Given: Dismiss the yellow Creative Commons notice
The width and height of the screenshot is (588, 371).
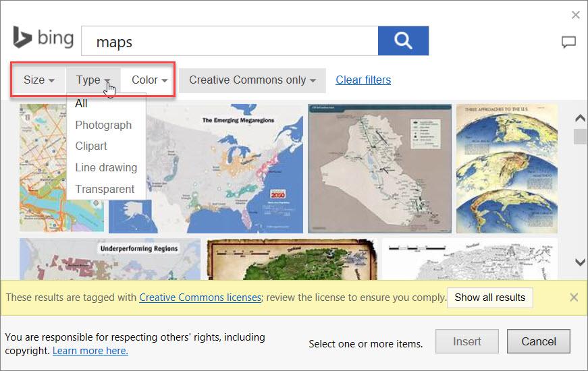Looking at the screenshot, I should 574,297.
